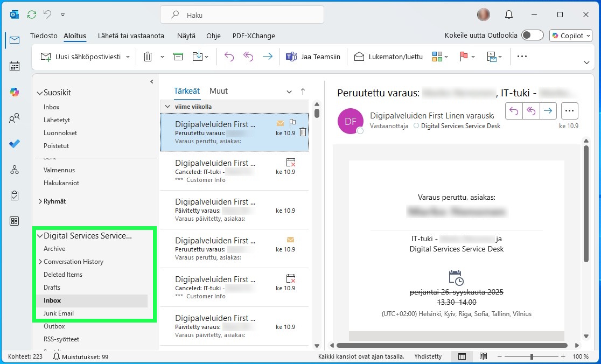Screen dimensions: 601x364
Task: Click the notification bell icon
Action: [x=508, y=15]
